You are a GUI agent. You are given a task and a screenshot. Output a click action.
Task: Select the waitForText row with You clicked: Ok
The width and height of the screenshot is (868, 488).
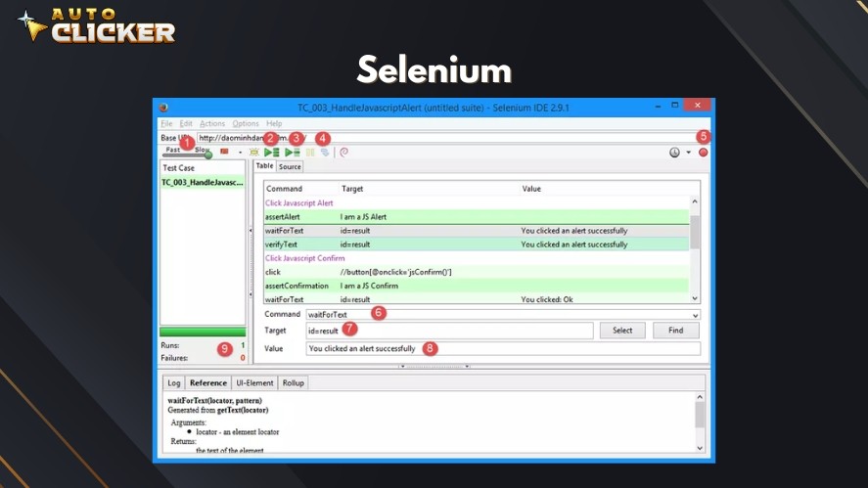[x=477, y=299]
